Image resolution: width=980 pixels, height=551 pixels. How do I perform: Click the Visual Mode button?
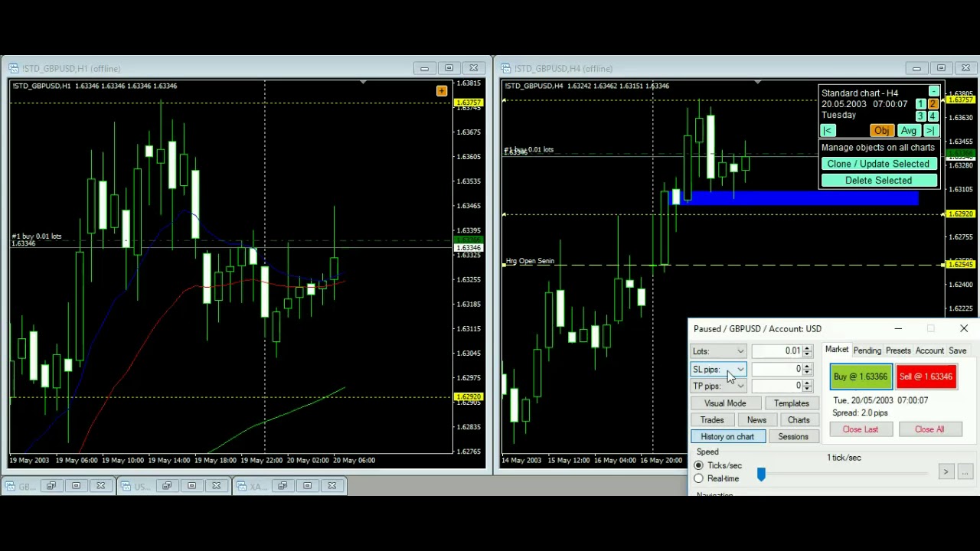[x=725, y=403]
